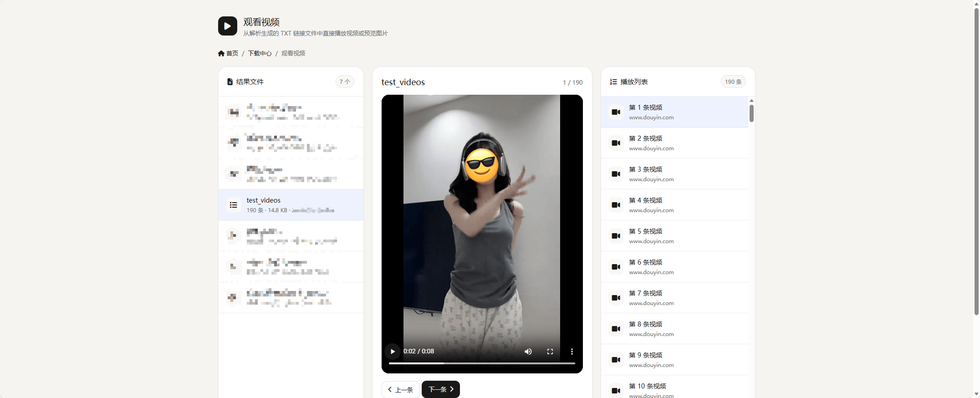This screenshot has height=398, width=980.
Task: Click the 7 个 count badge
Action: (345, 82)
